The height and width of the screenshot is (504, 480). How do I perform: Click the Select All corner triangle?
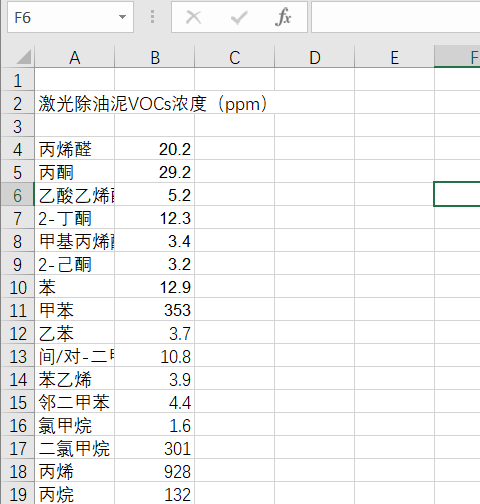click(24, 57)
